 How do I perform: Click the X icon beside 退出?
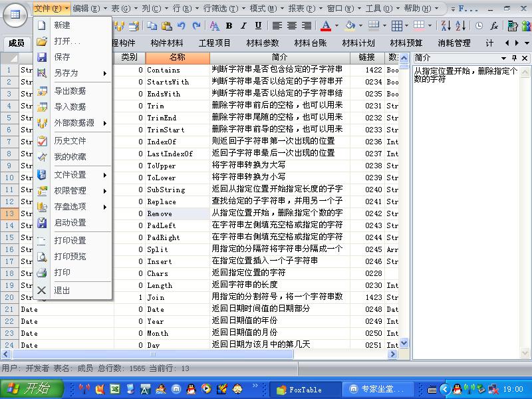[x=42, y=291]
